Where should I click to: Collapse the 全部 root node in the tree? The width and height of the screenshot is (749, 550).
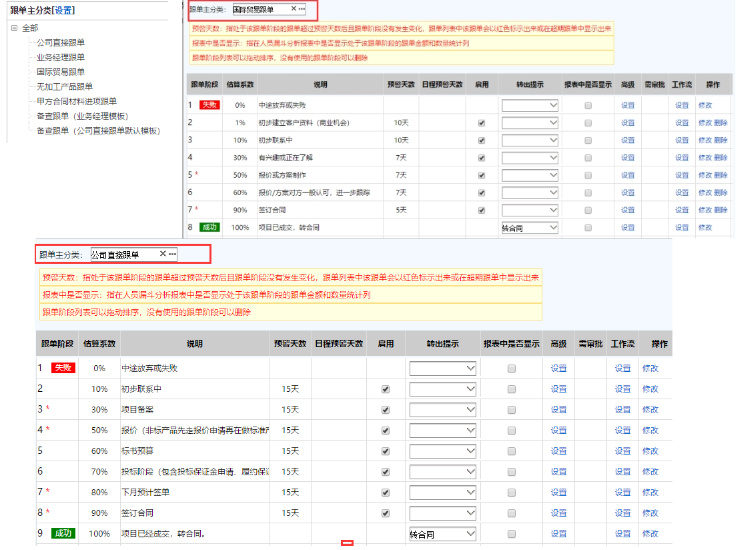[x=14, y=28]
